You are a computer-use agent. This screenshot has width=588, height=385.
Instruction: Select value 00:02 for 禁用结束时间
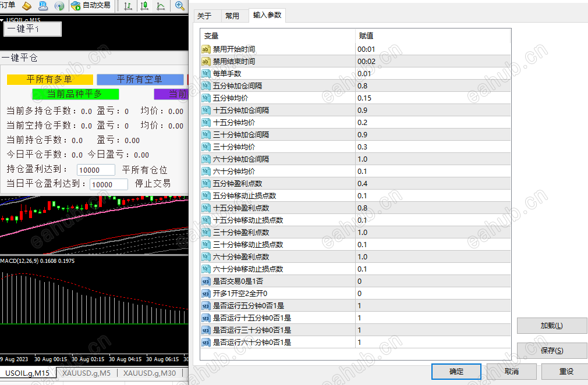[x=433, y=62]
